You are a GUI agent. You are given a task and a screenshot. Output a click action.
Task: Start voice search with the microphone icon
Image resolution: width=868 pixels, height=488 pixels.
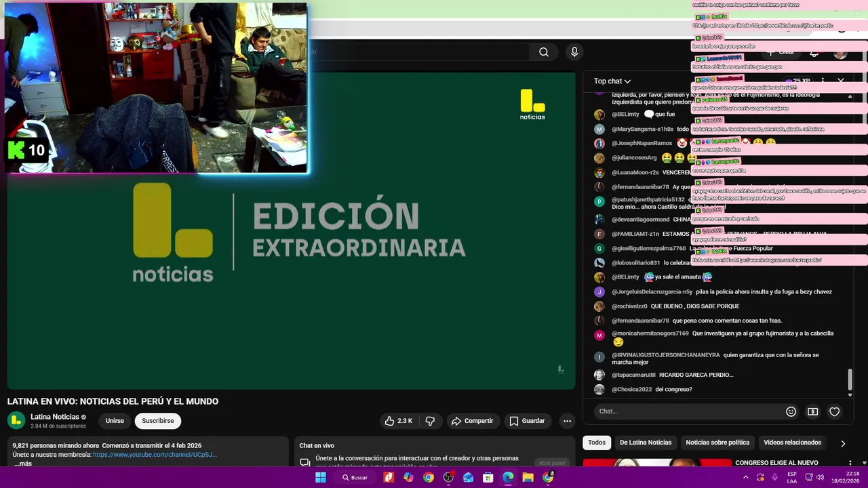574,52
